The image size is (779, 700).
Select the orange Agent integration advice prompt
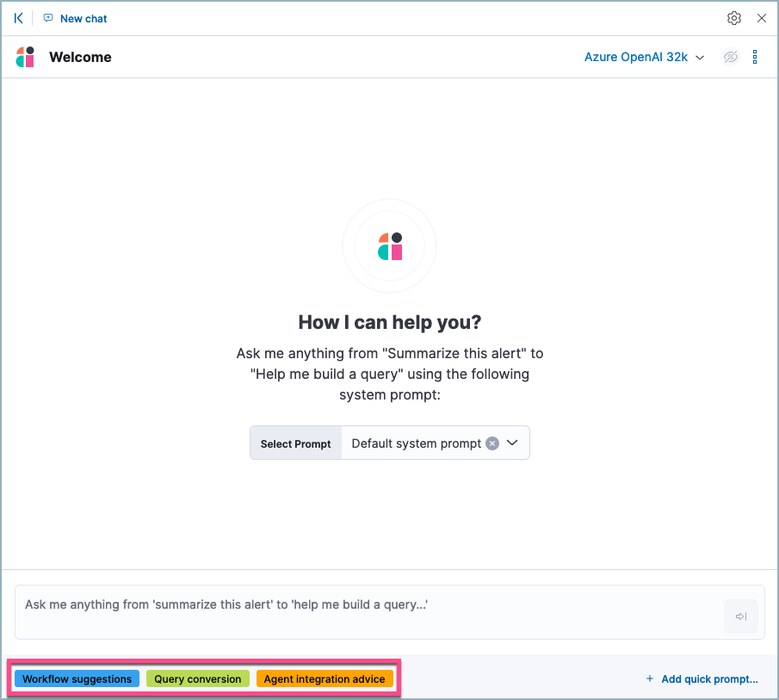tap(325, 679)
